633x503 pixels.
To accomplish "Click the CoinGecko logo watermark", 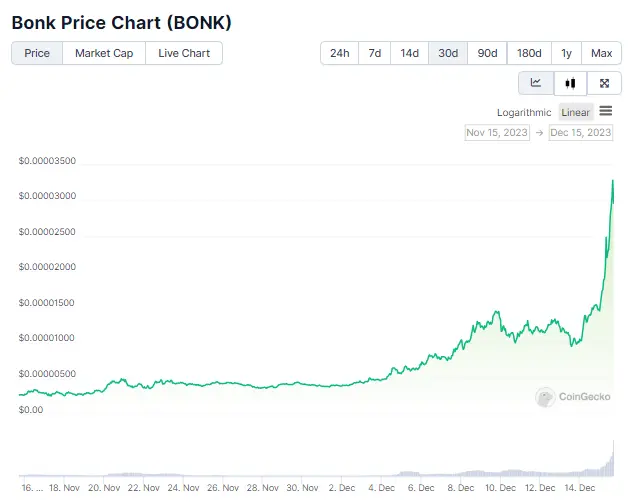I will click(x=572, y=397).
